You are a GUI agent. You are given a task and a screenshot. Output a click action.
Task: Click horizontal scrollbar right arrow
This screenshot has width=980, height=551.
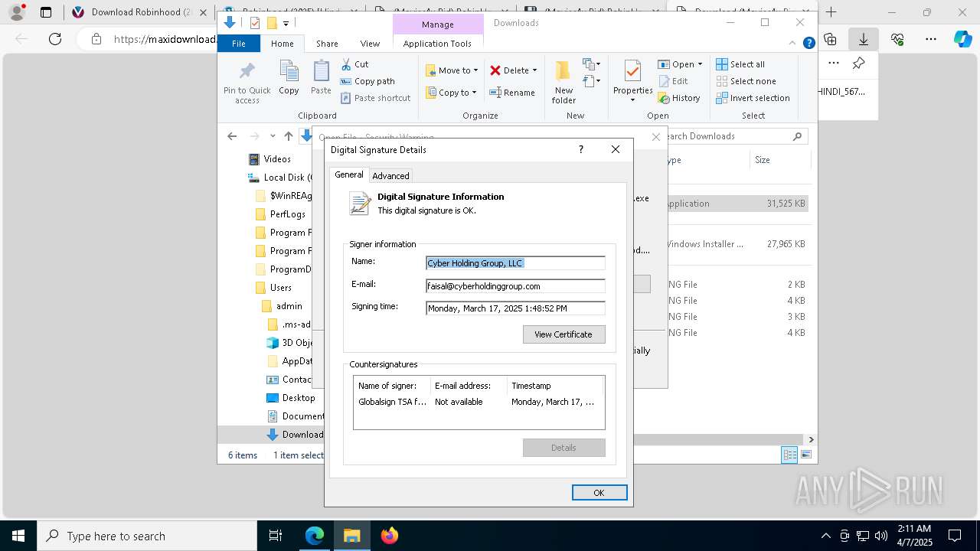point(811,439)
